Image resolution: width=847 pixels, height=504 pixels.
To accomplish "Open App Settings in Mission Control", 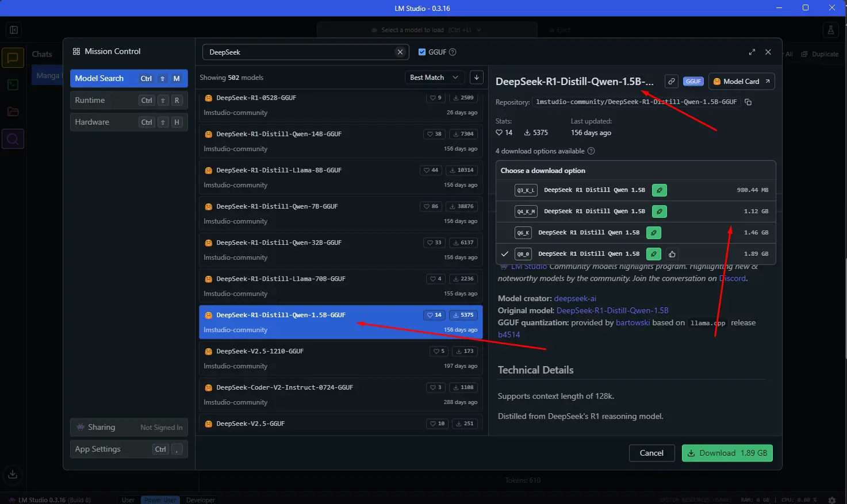I will tap(129, 449).
